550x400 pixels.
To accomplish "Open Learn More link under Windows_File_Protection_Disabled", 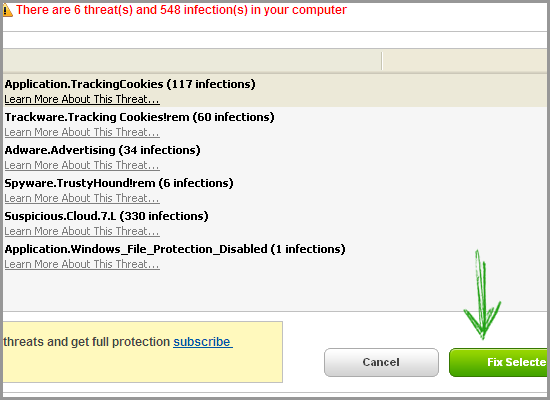I will [82, 265].
